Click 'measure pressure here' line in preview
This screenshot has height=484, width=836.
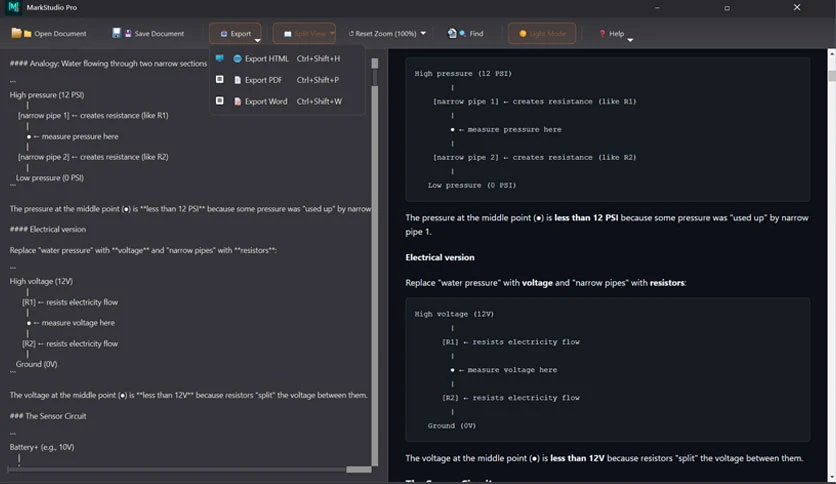(x=506, y=129)
